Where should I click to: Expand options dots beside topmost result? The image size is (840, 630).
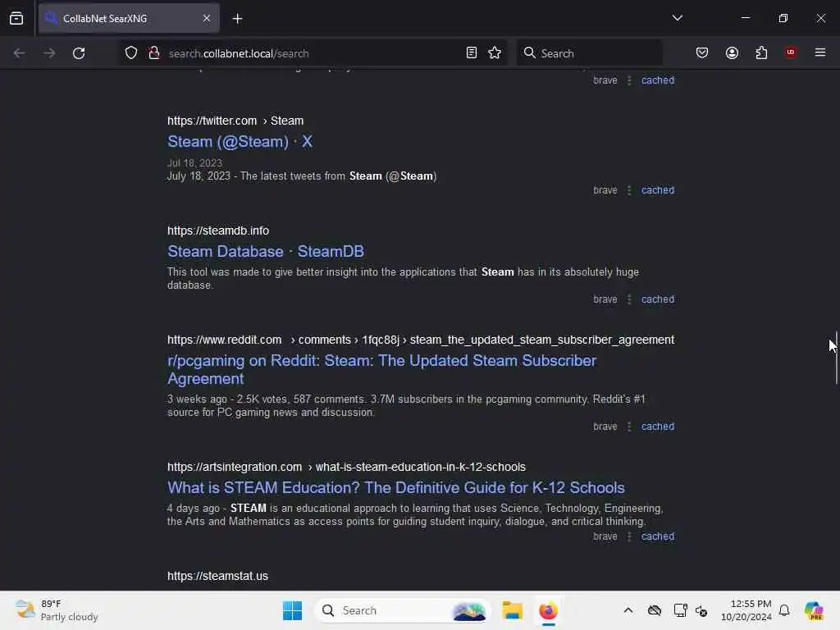click(x=629, y=80)
